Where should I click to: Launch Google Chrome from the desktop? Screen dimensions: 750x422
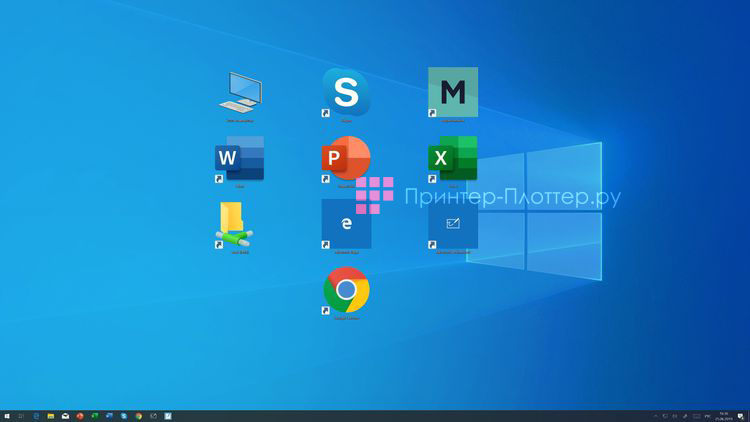(x=346, y=290)
